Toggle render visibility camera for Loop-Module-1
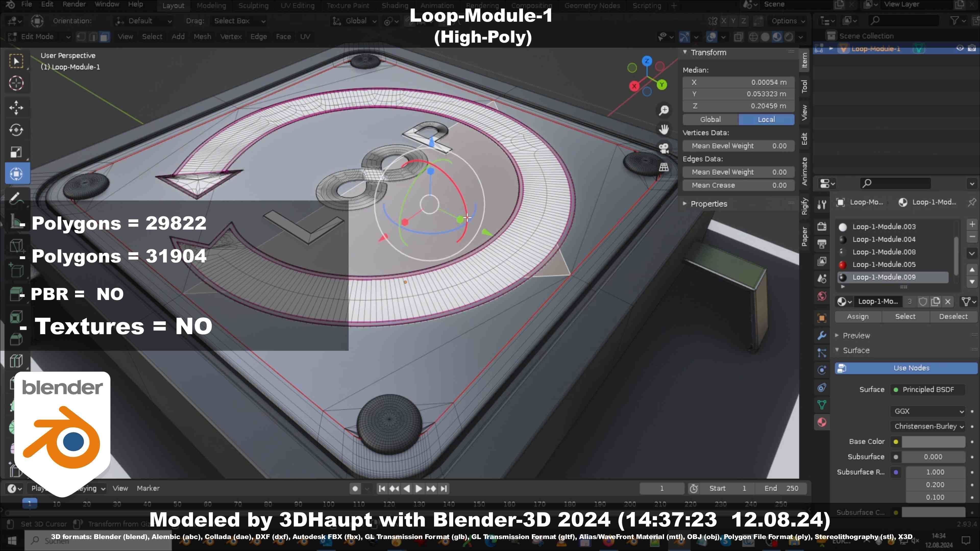Viewport: 980px width, 551px height. (972, 48)
